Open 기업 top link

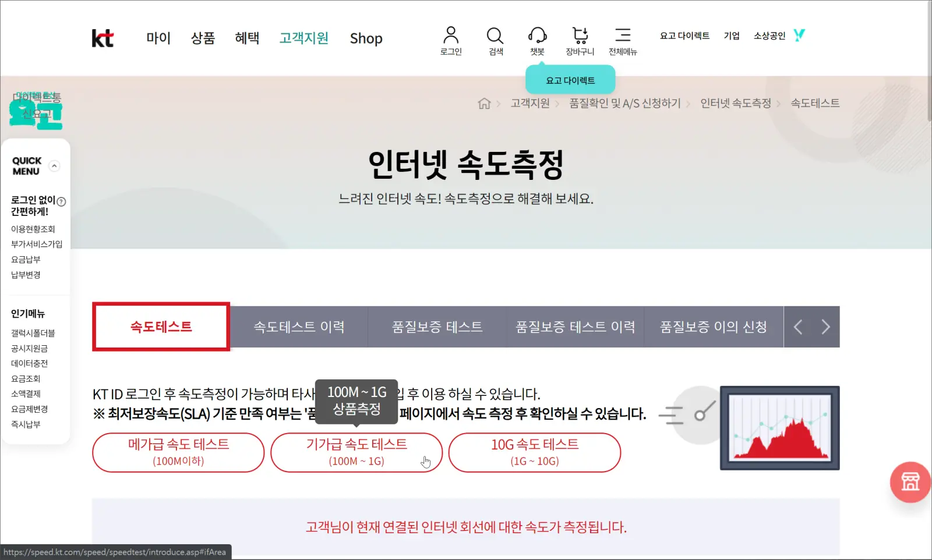coord(732,36)
